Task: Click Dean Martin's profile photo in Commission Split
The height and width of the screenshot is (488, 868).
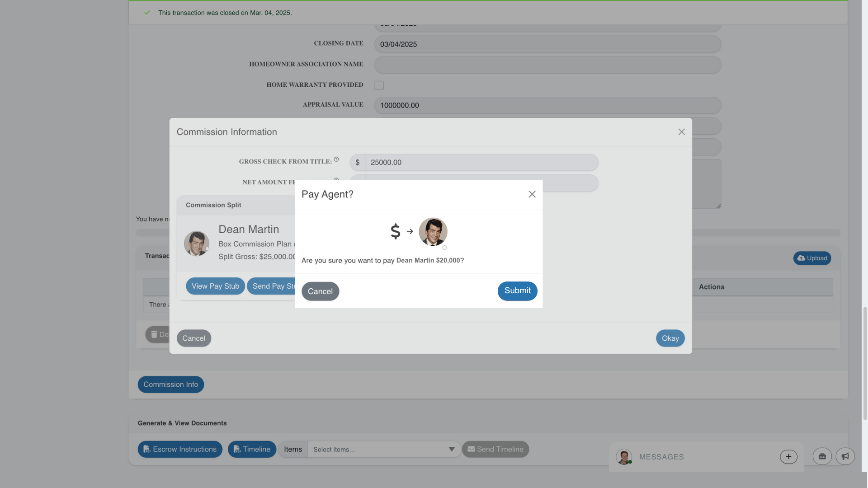Action: (197, 243)
